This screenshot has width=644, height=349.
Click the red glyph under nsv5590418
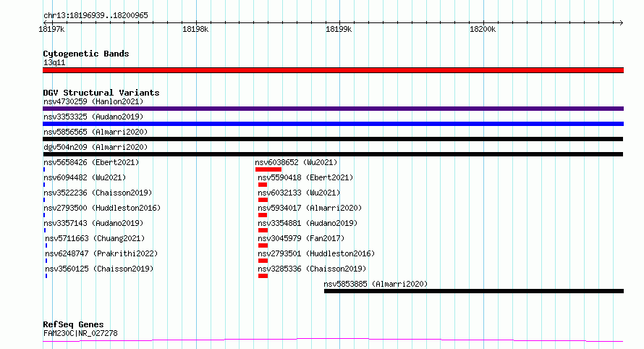[x=263, y=185]
